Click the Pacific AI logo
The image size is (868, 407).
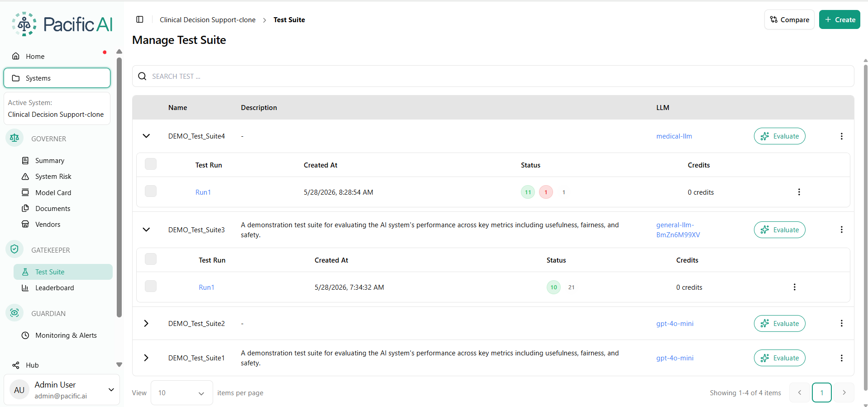(x=62, y=24)
